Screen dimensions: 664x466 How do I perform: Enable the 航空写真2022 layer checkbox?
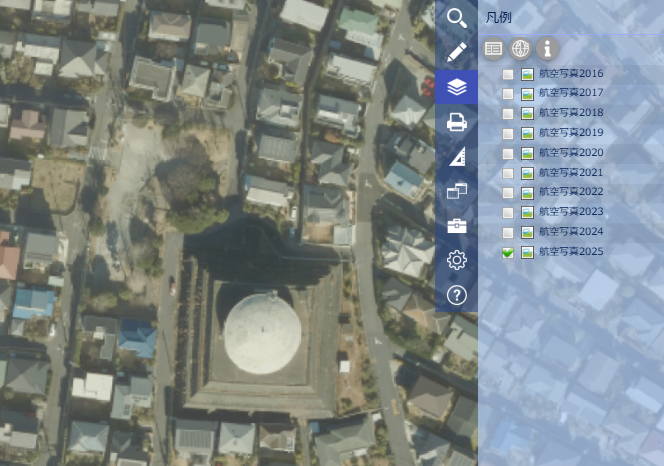click(x=508, y=193)
